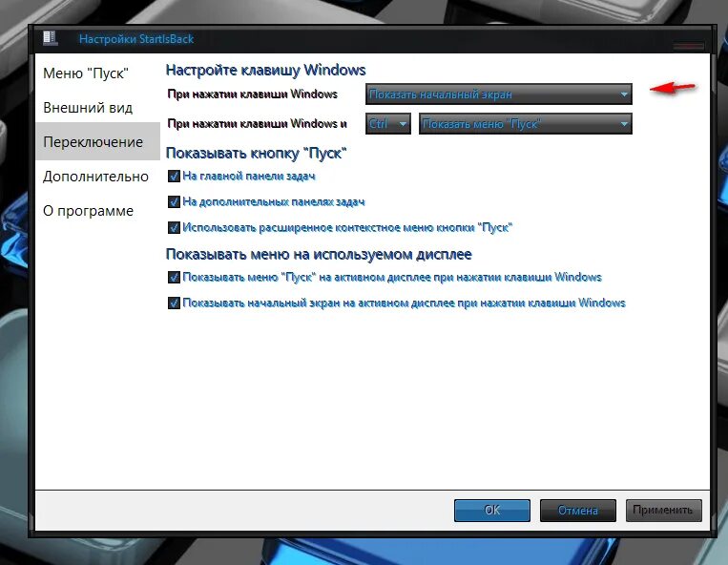Go to the Дополнительно section
Image resolution: width=728 pixels, height=565 pixels.
pyautogui.click(x=95, y=177)
